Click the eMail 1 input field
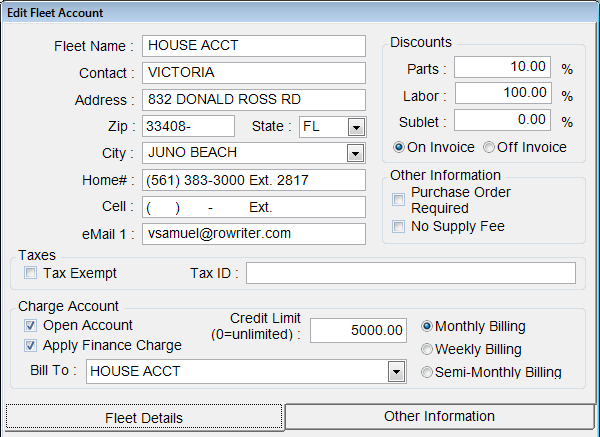Screen dimensions: 600x437 pos(254,233)
